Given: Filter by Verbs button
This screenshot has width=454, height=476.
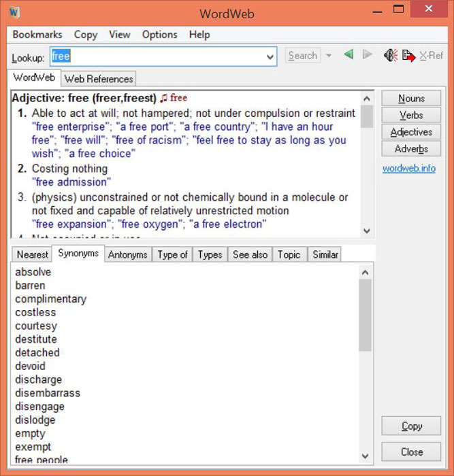Looking at the screenshot, I should click(411, 116).
